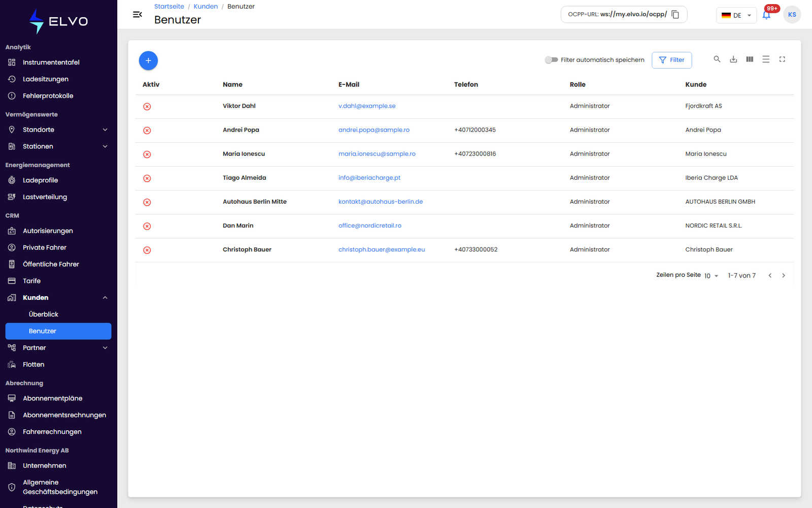
Task: Open the Filter button
Action: point(671,60)
